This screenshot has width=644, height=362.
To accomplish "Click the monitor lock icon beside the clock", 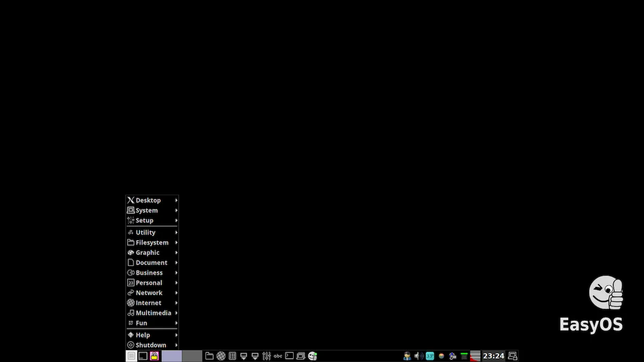I will (513, 356).
